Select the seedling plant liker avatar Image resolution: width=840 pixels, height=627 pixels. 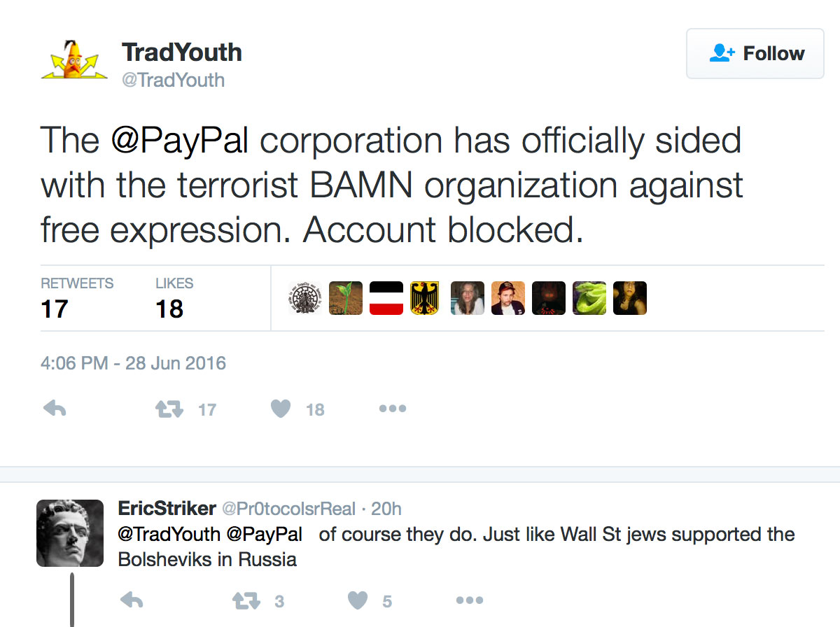point(346,298)
